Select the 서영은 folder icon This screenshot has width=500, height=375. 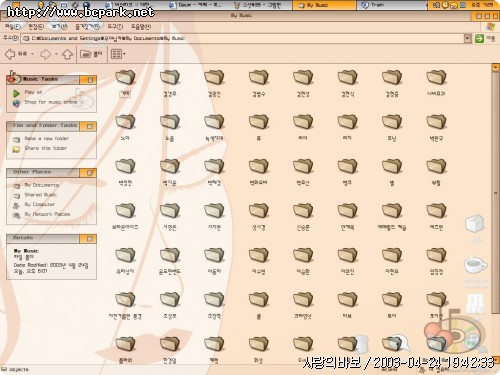coord(170,211)
